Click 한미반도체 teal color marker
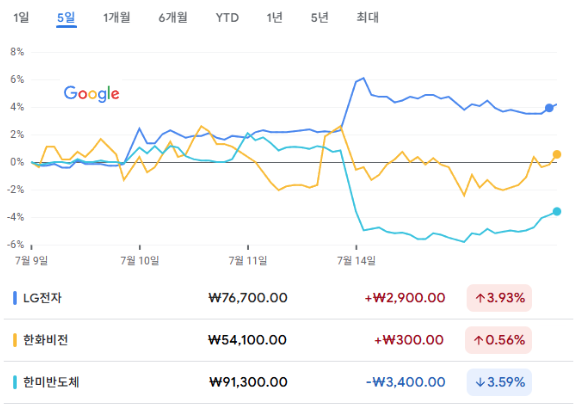 pyautogui.click(x=15, y=382)
